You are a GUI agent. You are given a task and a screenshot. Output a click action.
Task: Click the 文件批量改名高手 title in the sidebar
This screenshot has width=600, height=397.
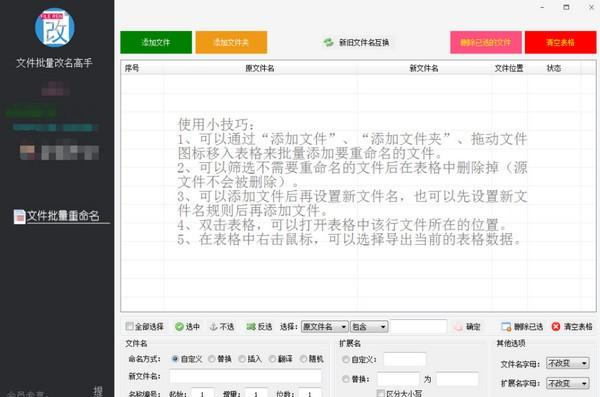pos(54,62)
